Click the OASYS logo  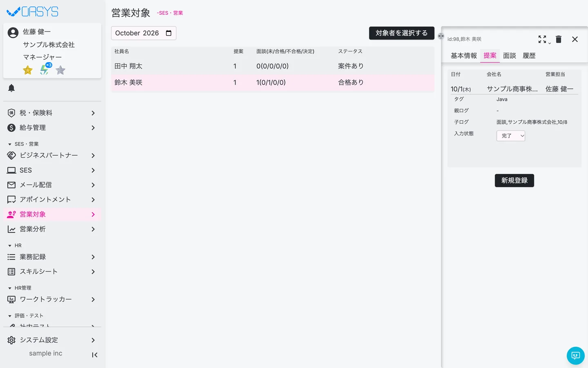pos(33,11)
